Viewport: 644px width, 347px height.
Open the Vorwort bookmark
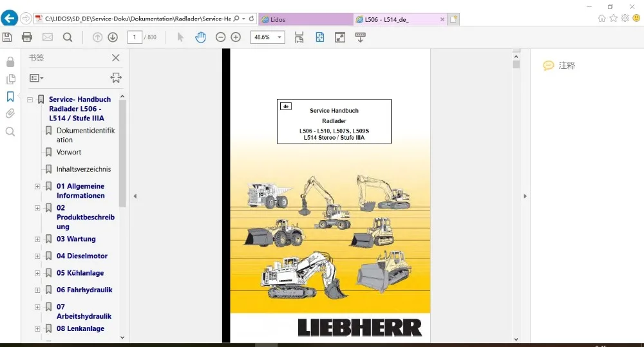point(69,152)
